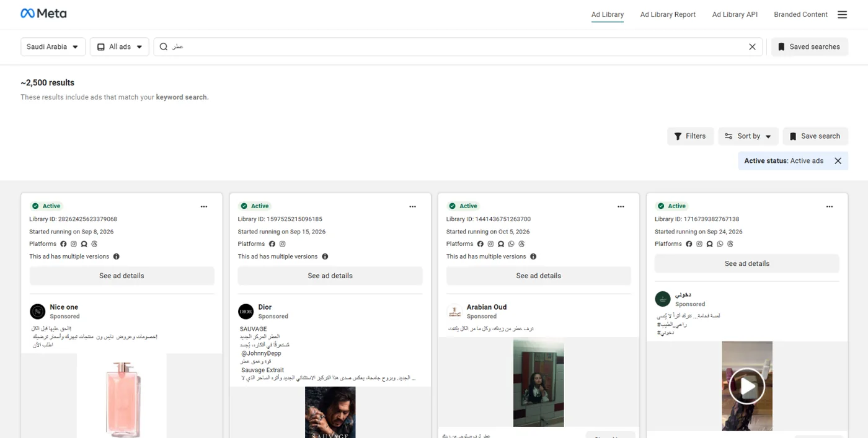The height and width of the screenshot is (438, 868).
Task: Play the video in the دخولي ad
Action: pos(747,387)
